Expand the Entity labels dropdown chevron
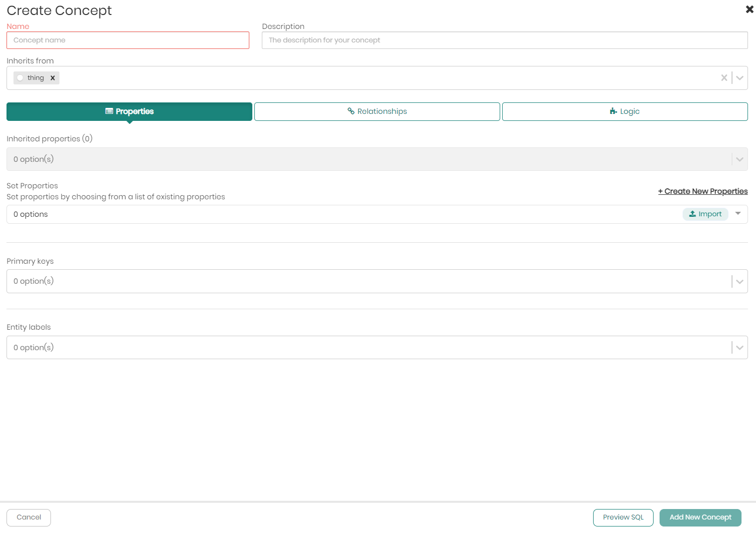Image resolution: width=756 pixels, height=533 pixels. tap(740, 348)
